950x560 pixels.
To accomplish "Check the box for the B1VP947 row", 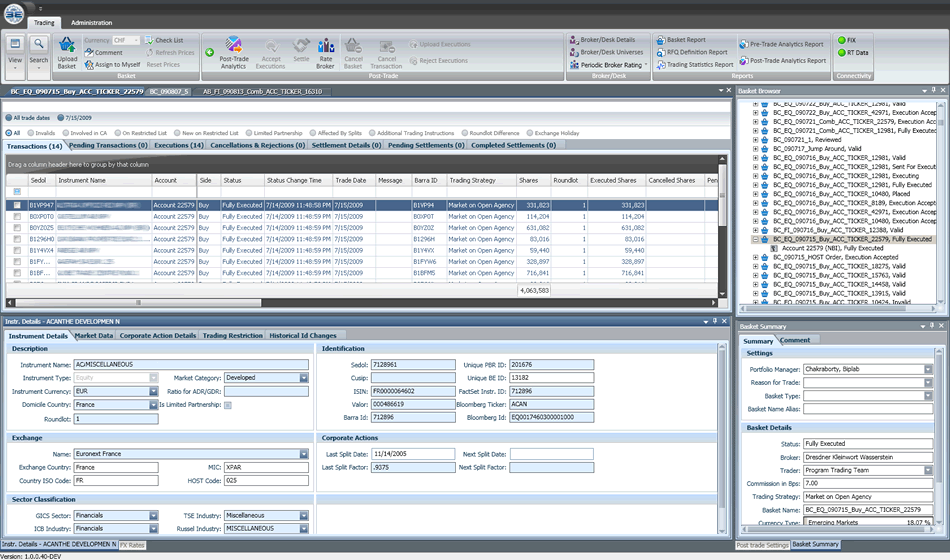I will coord(16,204).
